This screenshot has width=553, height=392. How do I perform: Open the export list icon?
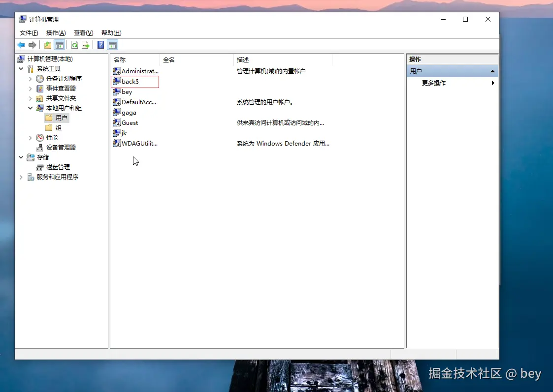[x=86, y=45]
